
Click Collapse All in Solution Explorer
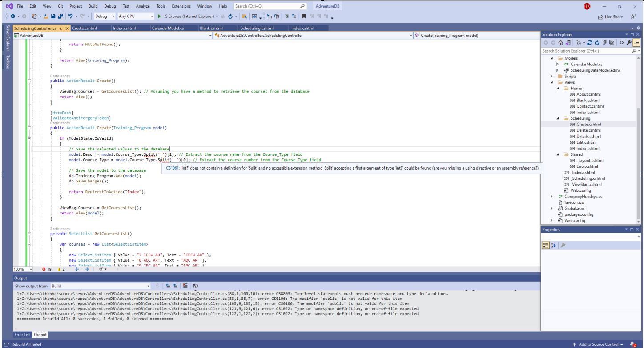click(604, 43)
